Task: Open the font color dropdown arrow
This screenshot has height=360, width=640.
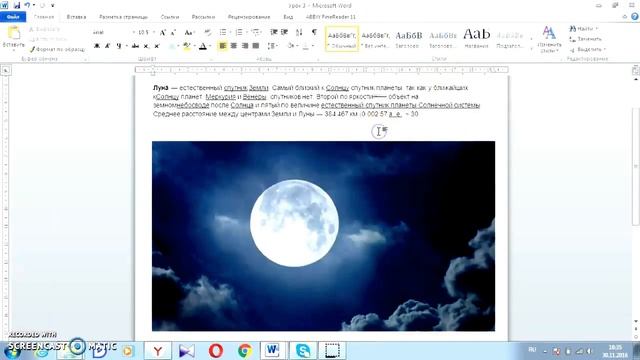Action: [x=210, y=46]
